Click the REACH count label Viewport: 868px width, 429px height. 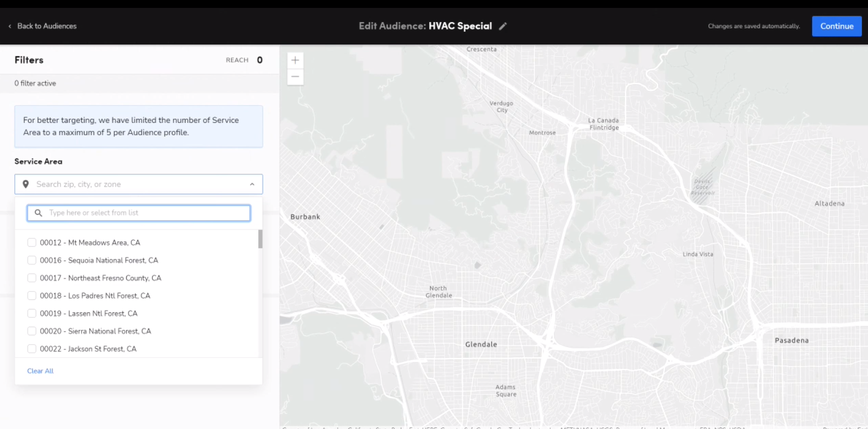(x=237, y=60)
